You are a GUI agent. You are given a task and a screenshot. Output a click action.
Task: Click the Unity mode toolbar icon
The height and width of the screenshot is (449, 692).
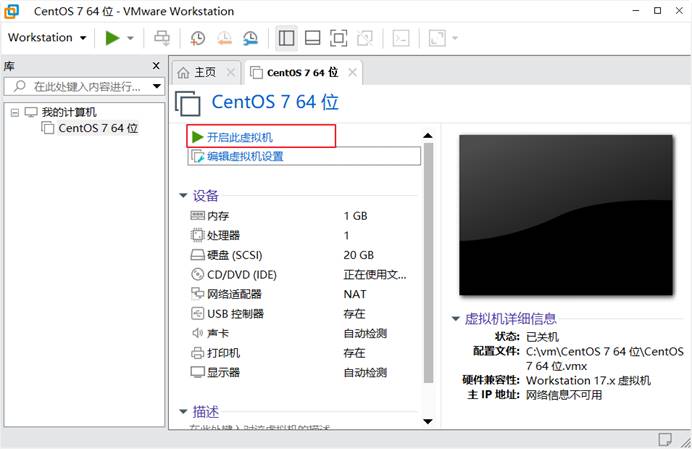click(365, 38)
